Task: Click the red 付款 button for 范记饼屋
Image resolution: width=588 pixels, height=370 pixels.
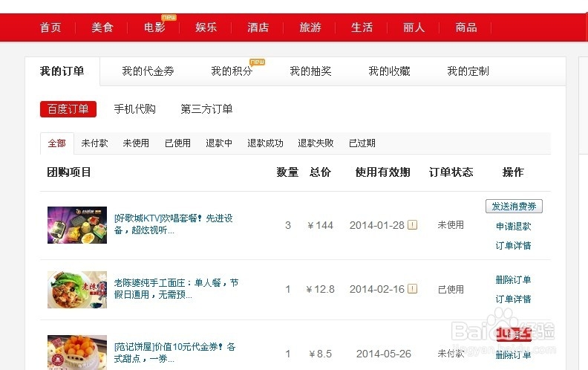Action: coord(514,334)
